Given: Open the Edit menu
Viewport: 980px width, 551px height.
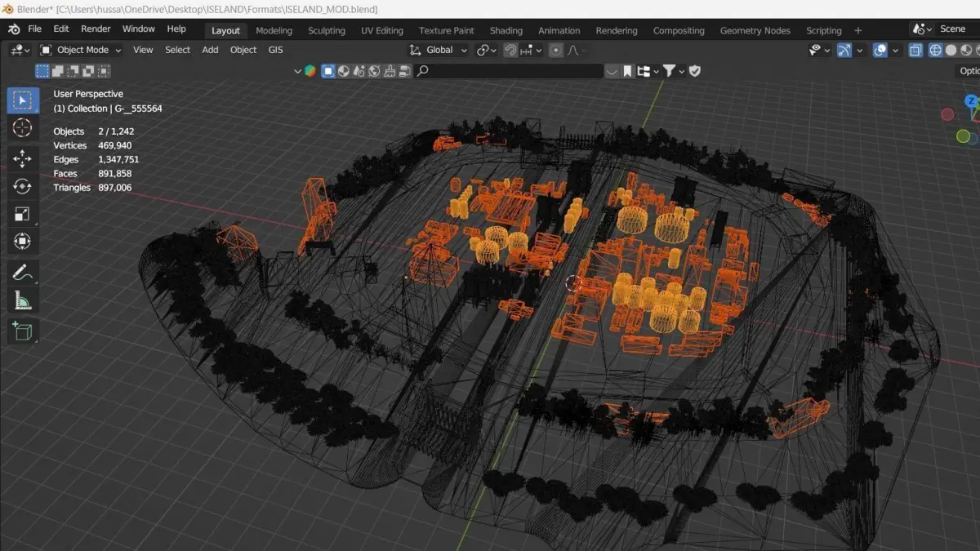Looking at the screenshot, I should coord(61,29).
